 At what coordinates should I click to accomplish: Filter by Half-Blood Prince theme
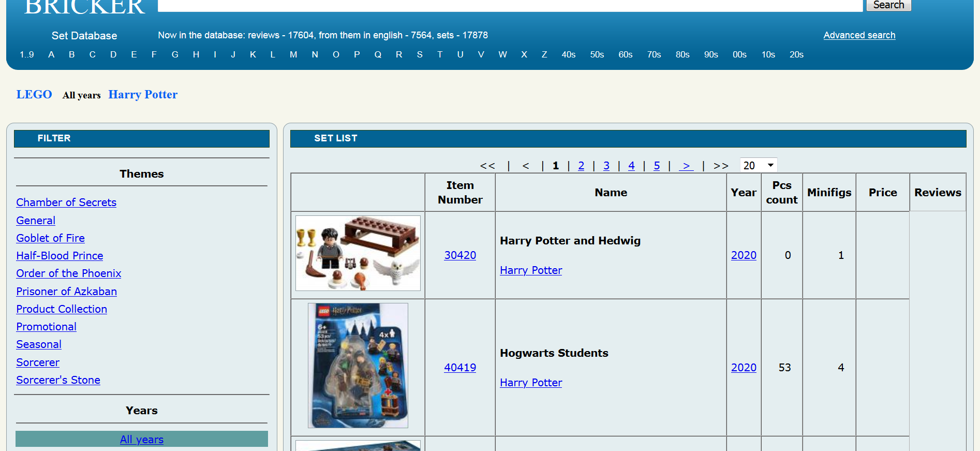tap(60, 256)
